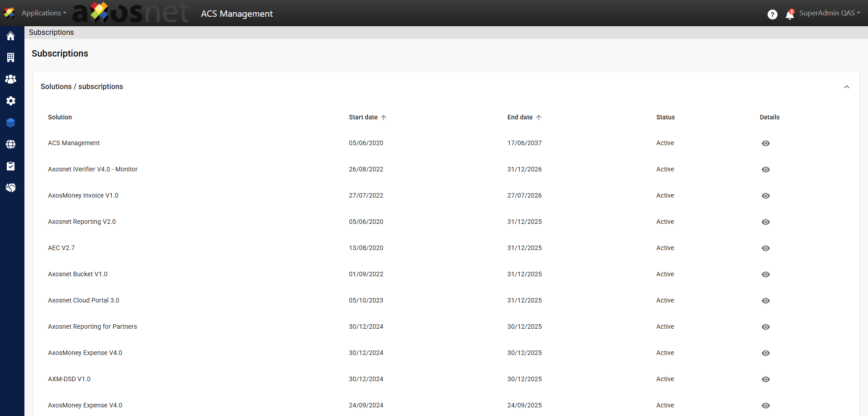Sort by Start date arrow
This screenshot has height=416, width=868.
tap(384, 118)
